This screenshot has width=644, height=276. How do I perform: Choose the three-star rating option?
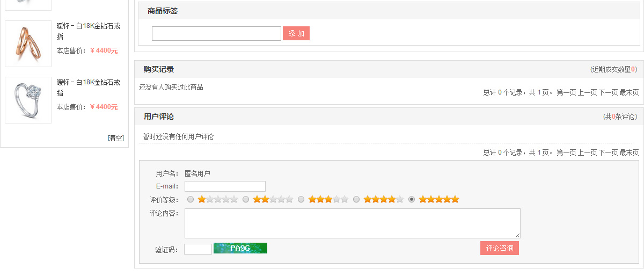[x=301, y=199]
